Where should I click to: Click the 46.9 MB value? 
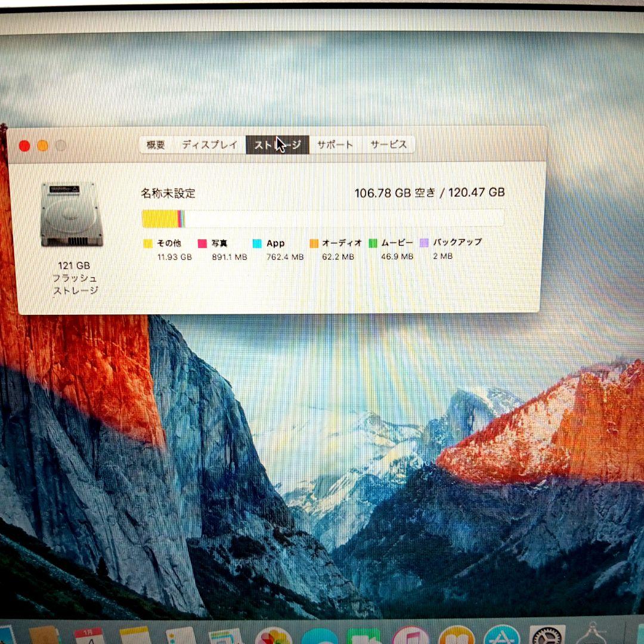[397, 256]
